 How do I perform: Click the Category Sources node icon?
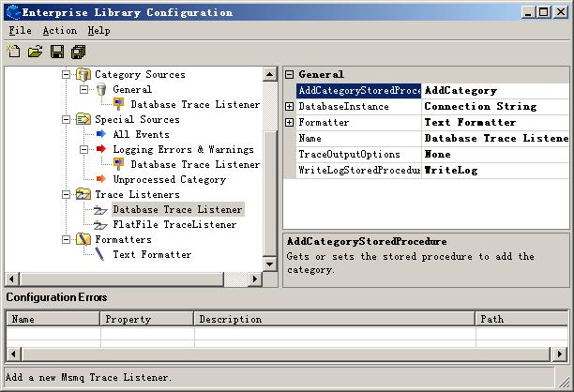click(x=83, y=74)
